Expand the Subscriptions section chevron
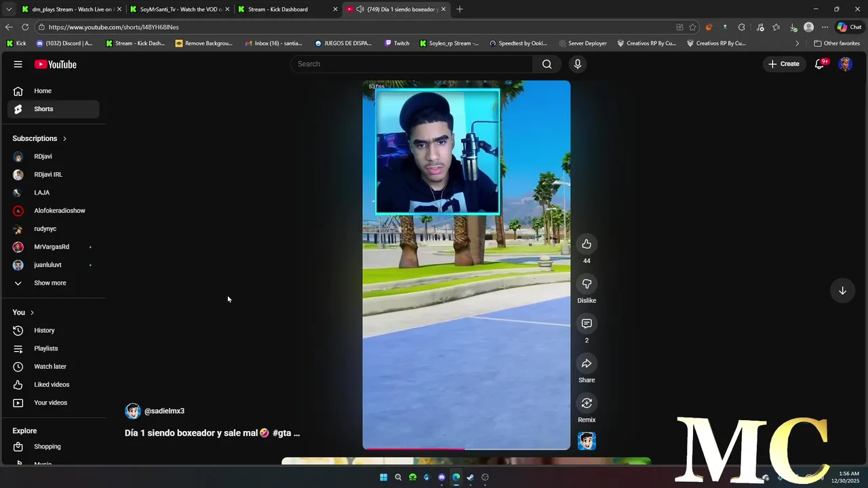The width and height of the screenshot is (868, 488). pyautogui.click(x=65, y=138)
